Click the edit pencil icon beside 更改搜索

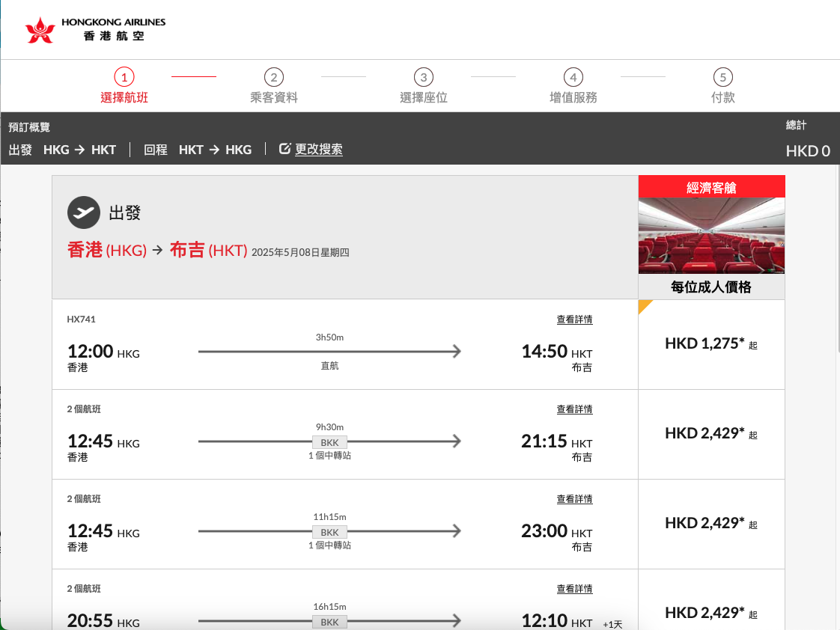pos(284,149)
